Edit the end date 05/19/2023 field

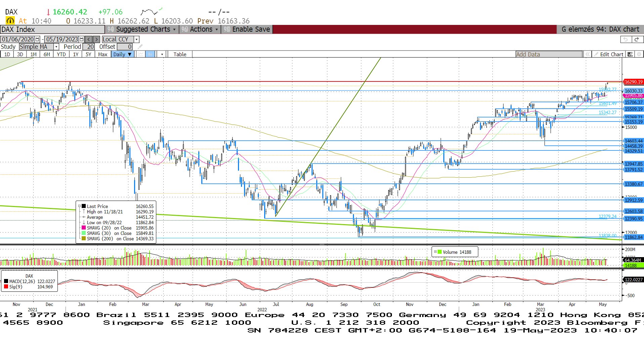click(62, 39)
